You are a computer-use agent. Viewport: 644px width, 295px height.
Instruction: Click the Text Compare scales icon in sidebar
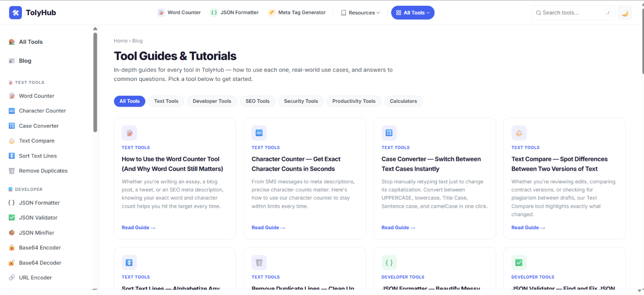pos(12,141)
